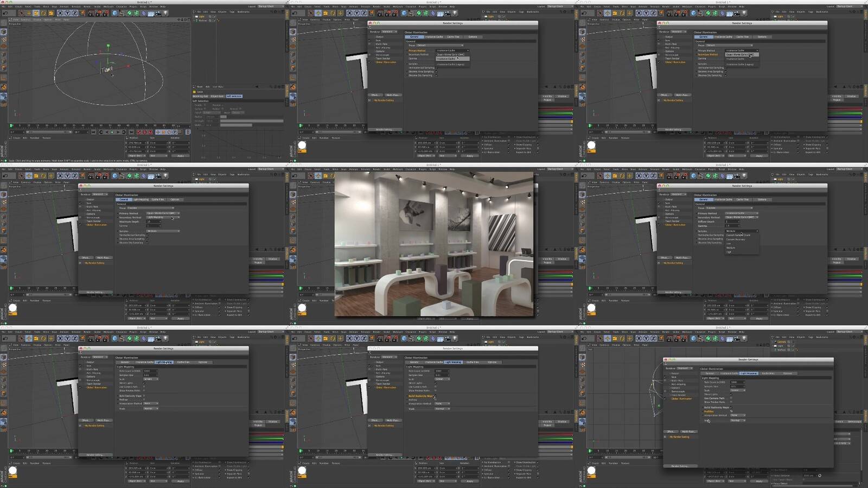Click the Primary Method dropdown in top-middle frame
This screenshot has height=488, width=868.
452,50
